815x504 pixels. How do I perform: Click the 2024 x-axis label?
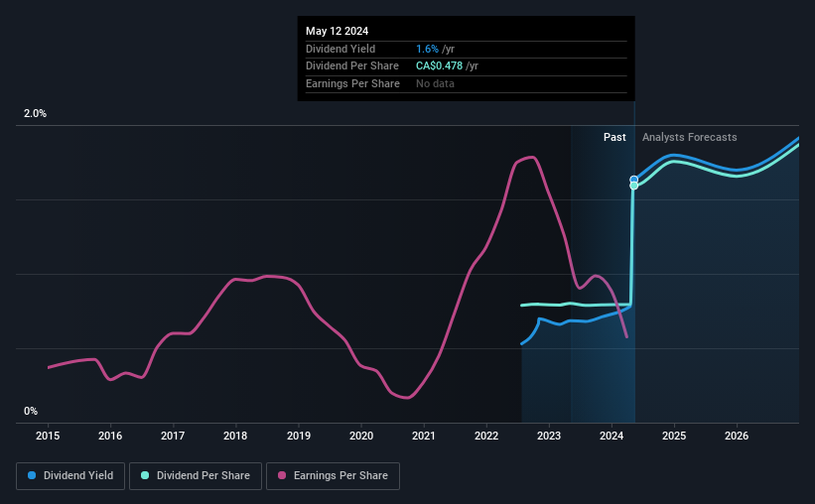pyautogui.click(x=611, y=436)
